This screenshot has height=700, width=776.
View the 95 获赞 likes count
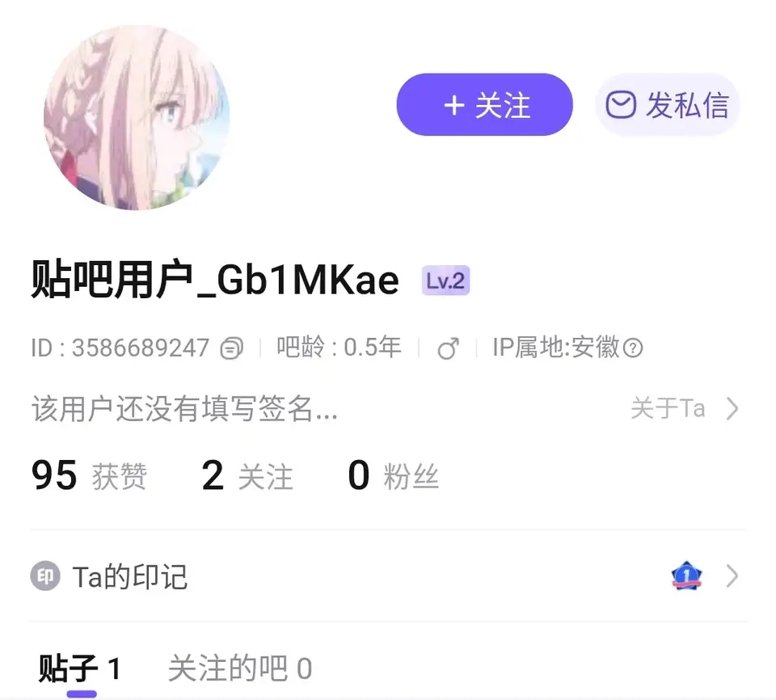89,475
